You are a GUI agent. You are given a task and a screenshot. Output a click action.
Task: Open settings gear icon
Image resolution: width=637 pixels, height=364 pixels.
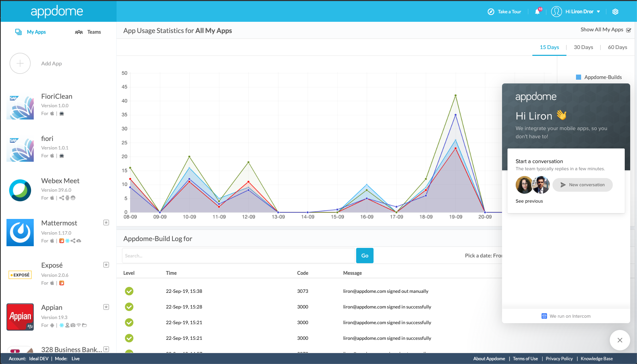click(x=615, y=12)
